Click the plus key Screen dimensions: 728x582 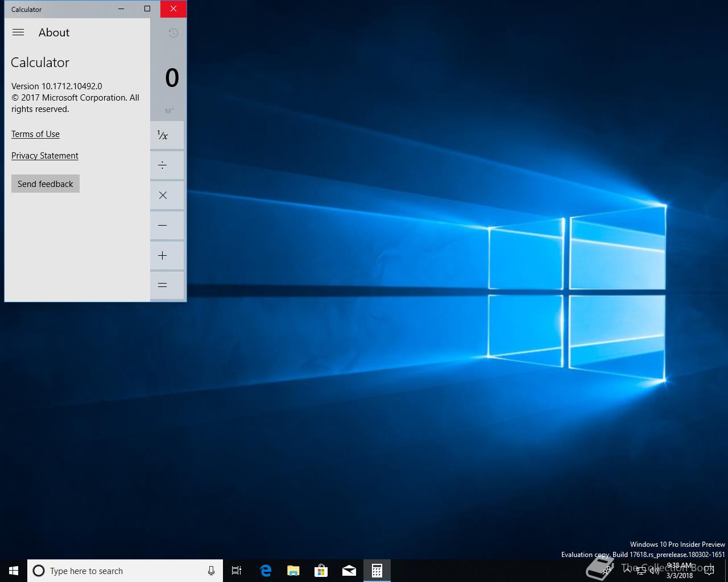(x=167, y=256)
